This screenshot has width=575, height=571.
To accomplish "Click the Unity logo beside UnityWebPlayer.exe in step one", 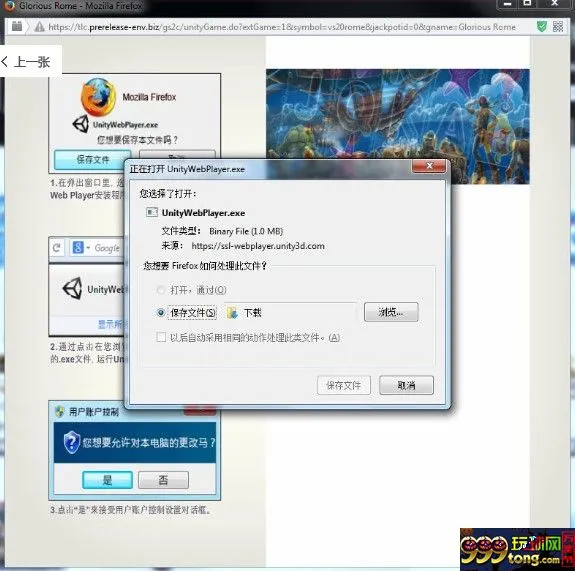I will [80, 124].
